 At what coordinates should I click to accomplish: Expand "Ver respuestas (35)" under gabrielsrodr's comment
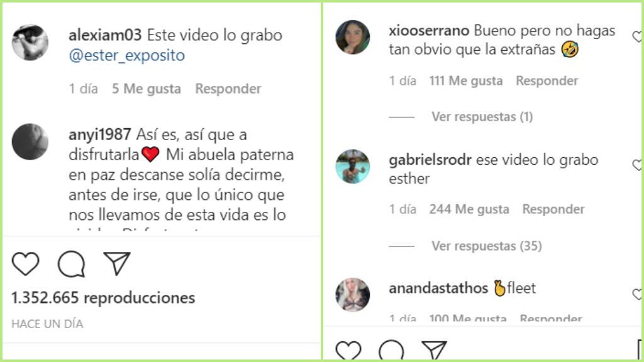(487, 246)
